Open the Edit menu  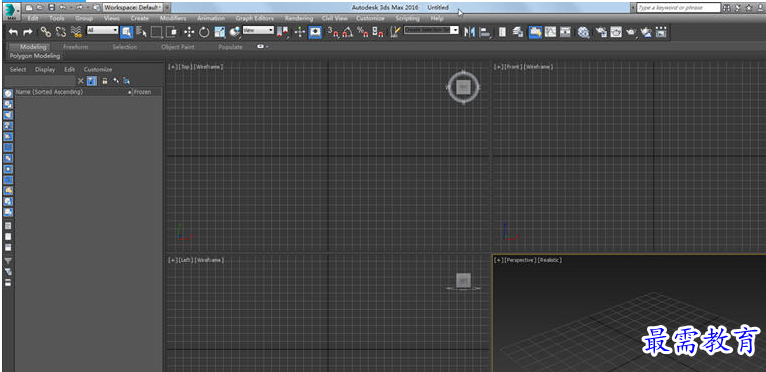click(x=33, y=18)
